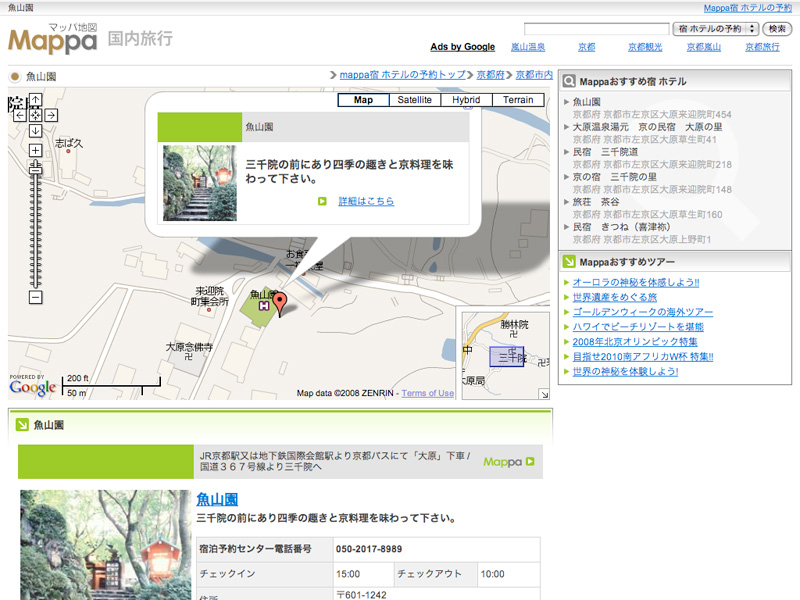Open Terms of Use map link
Image resolution: width=800 pixels, height=600 pixels.
(428, 393)
